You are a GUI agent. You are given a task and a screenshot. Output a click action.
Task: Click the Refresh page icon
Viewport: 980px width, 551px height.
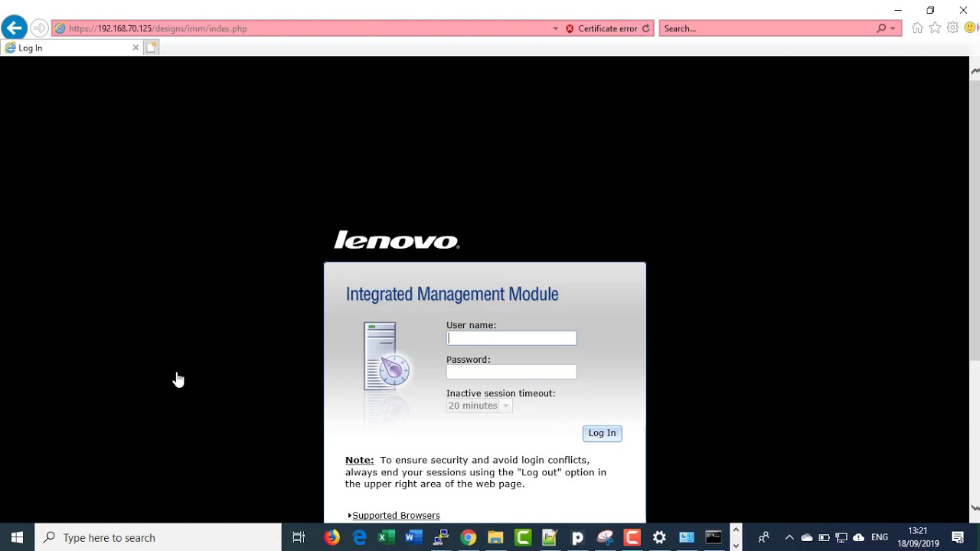[x=646, y=28]
